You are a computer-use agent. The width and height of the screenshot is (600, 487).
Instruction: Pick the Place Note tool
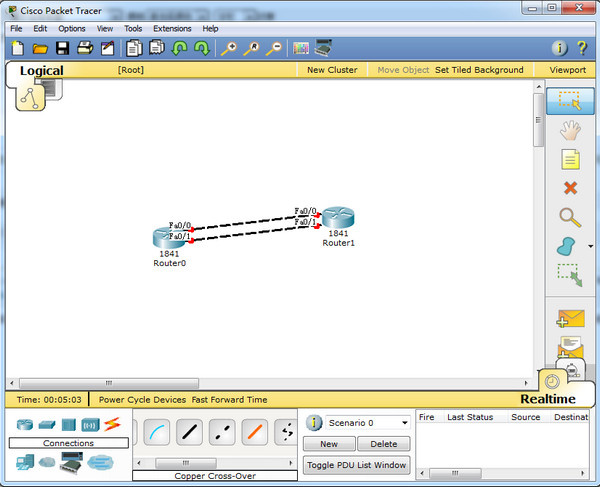tap(570, 159)
